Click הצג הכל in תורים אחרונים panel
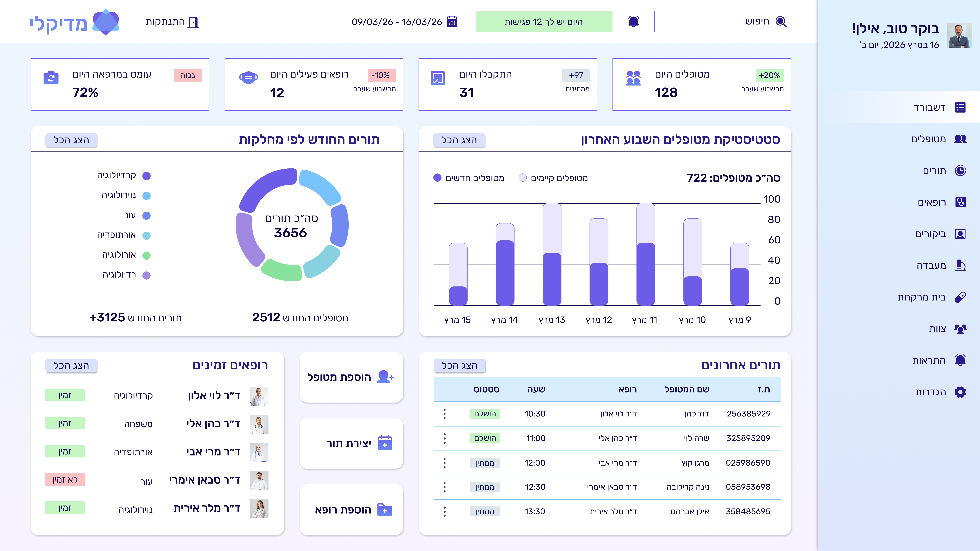The image size is (980, 551). coord(460,365)
